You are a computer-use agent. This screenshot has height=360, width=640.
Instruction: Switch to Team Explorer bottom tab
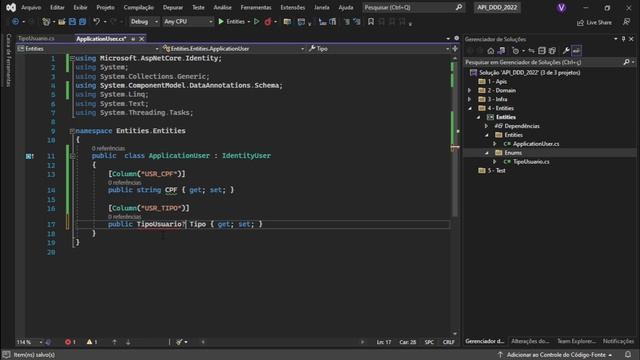coord(576,341)
